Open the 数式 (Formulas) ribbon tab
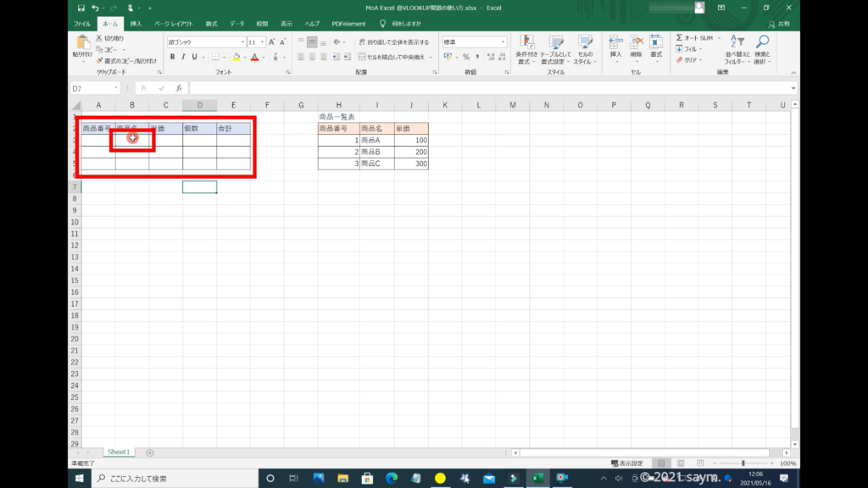 [211, 24]
